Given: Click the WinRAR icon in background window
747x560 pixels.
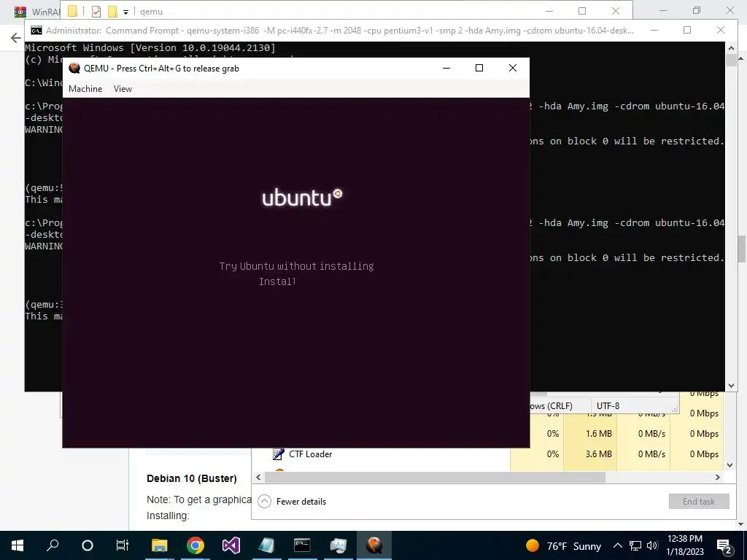Looking at the screenshot, I should pos(20,12).
